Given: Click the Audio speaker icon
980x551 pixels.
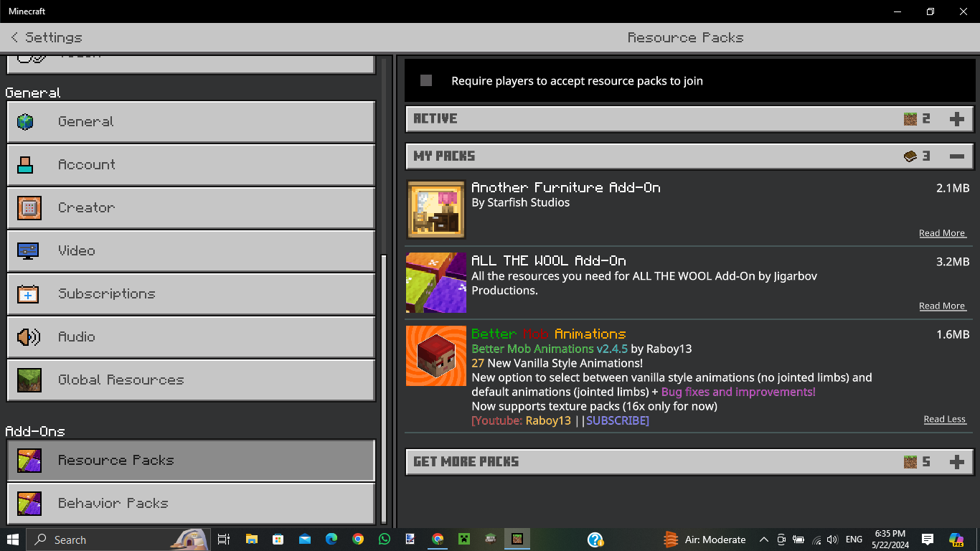Looking at the screenshot, I should click(x=28, y=337).
